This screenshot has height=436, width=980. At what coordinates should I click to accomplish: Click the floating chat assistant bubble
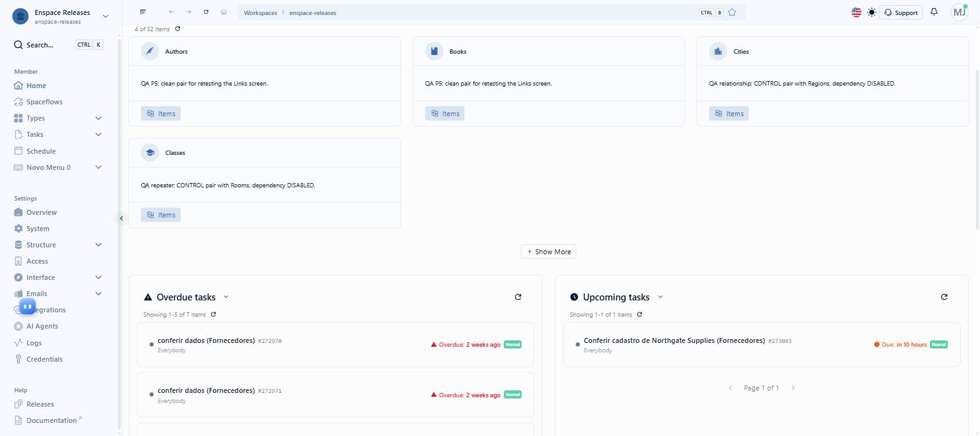[x=27, y=306]
